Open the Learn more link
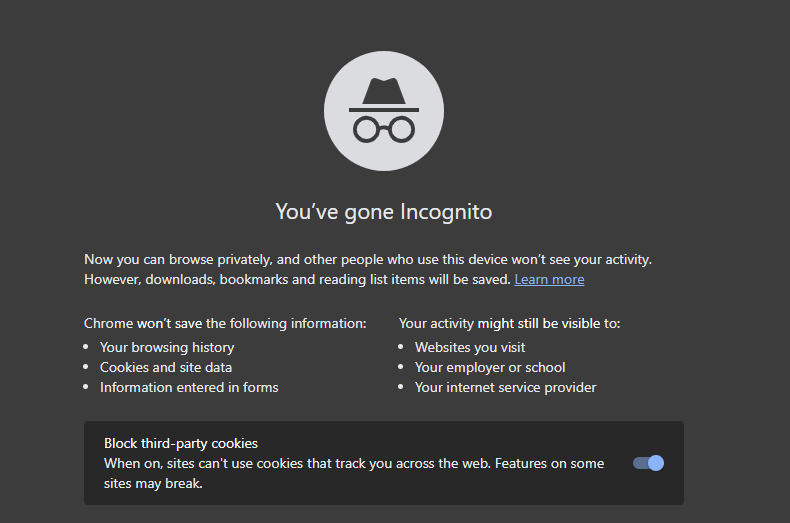Screen dimensions: 790x523 point(549,280)
